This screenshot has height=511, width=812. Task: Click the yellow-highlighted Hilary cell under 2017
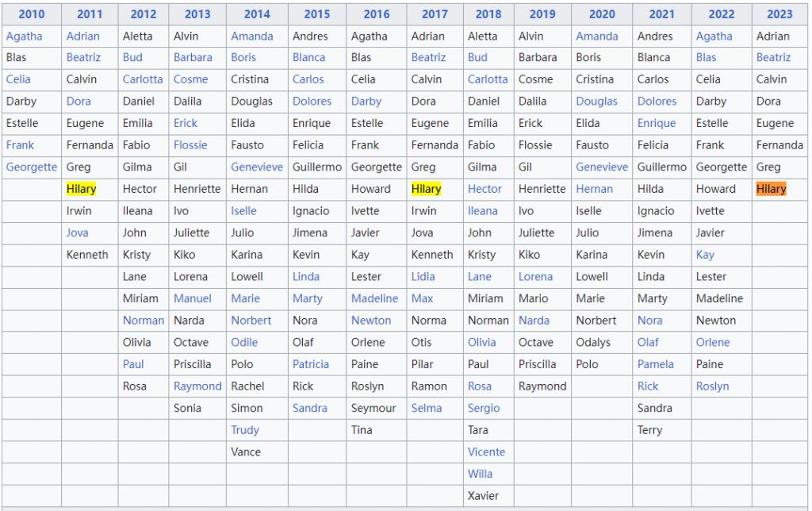pos(426,189)
